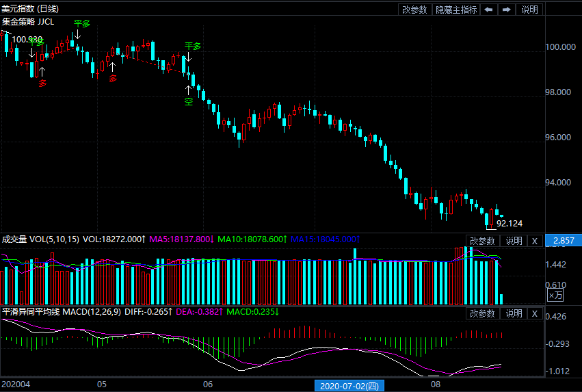
Task: Close the MACD indicator panel
Action: pos(535,313)
